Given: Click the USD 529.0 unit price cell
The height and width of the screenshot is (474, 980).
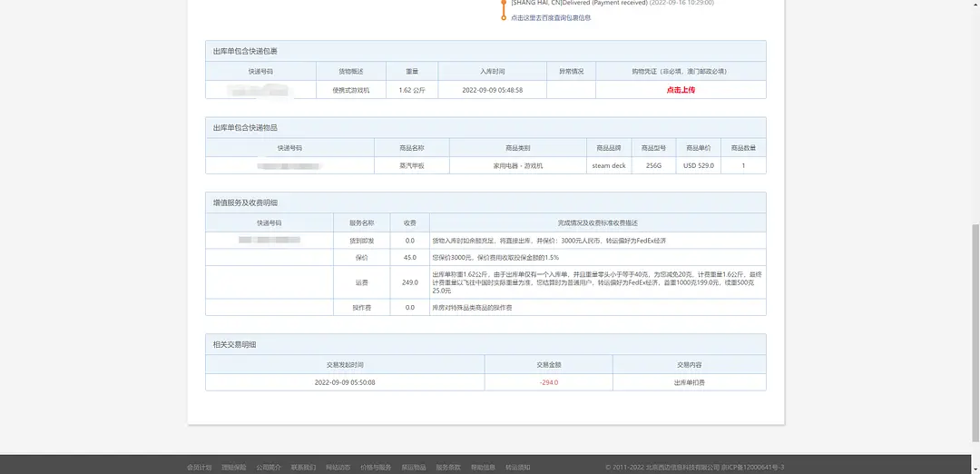Looking at the screenshot, I should (699, 165).
